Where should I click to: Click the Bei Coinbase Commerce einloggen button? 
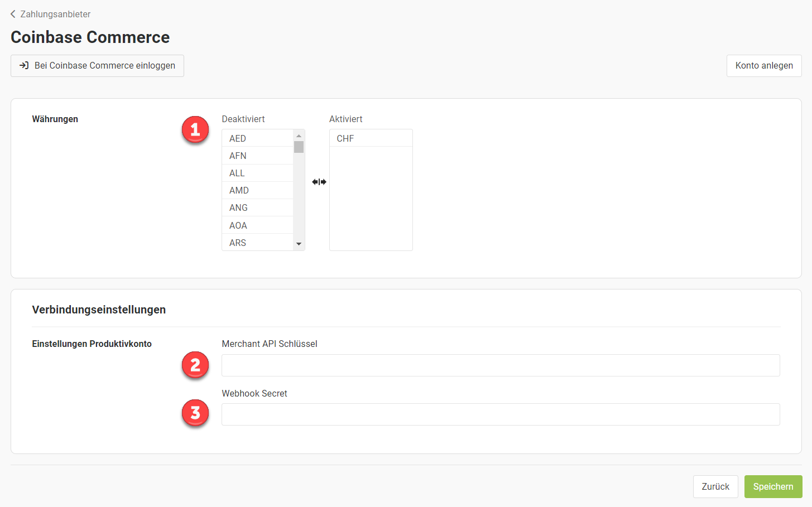97,66
